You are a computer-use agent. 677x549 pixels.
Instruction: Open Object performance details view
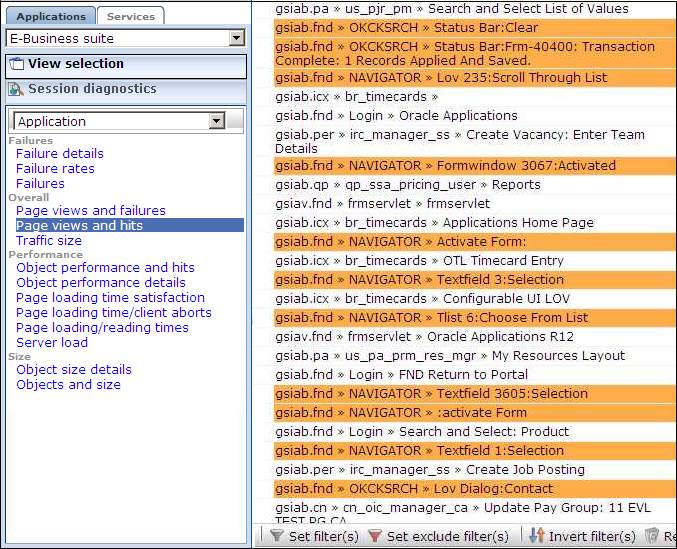(101, 282)
